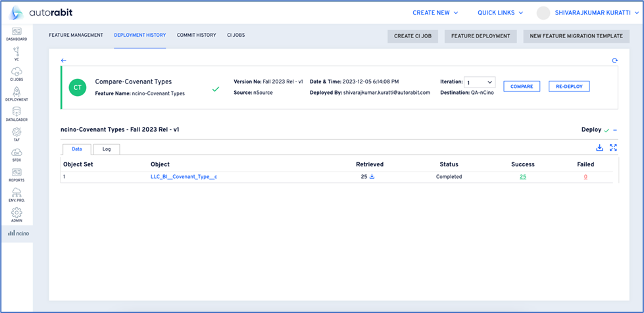The image size is (644, 313).
Task: Switch to the Log tab
Action: point(107,149)
